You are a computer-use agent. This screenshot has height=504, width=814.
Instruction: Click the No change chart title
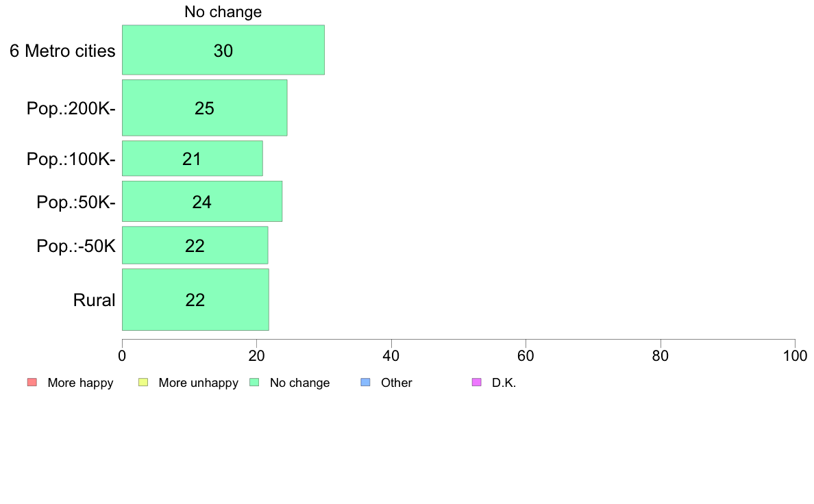(x=223, y=12)
